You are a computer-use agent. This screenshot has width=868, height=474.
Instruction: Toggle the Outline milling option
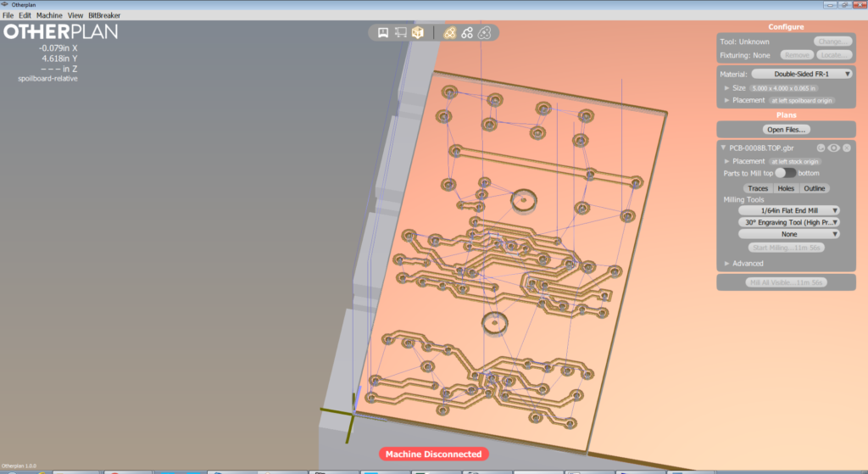815,188
